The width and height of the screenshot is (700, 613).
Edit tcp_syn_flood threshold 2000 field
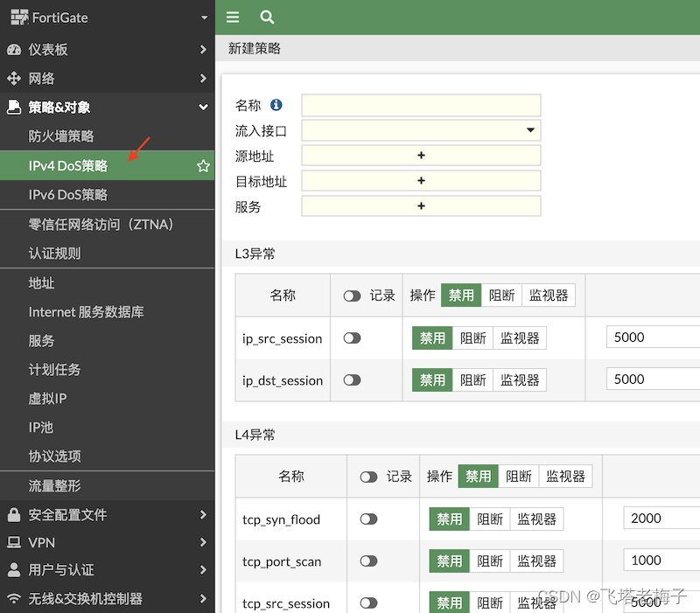click(661, 518)
